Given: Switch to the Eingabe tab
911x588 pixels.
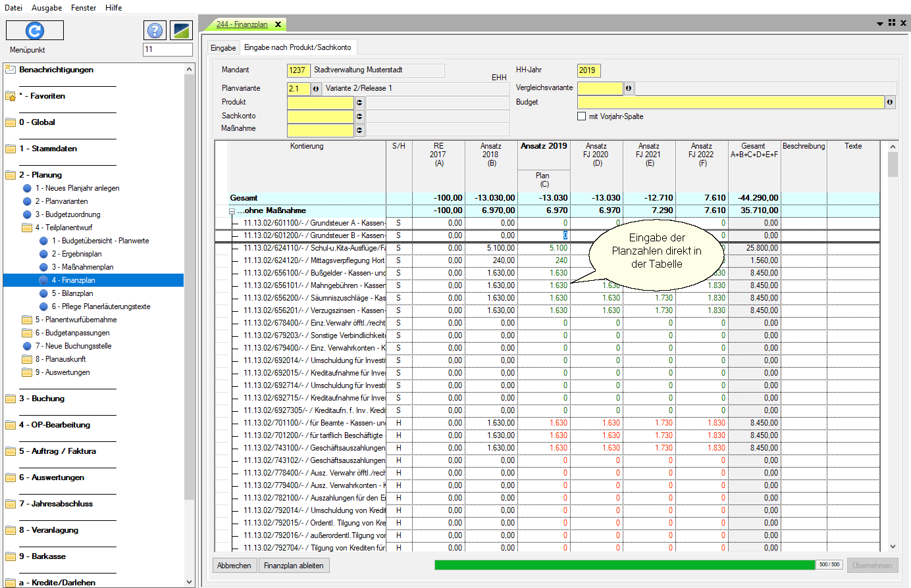Looking at the screenshot, I should click(x=223, y=48).
